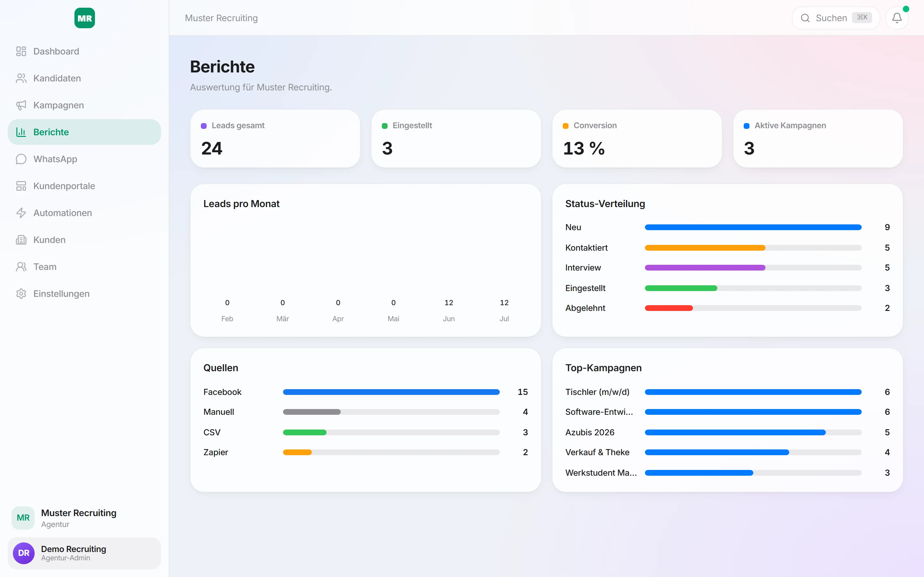
Task: Select the active Berichte menu item
Action: pos(84,132)
